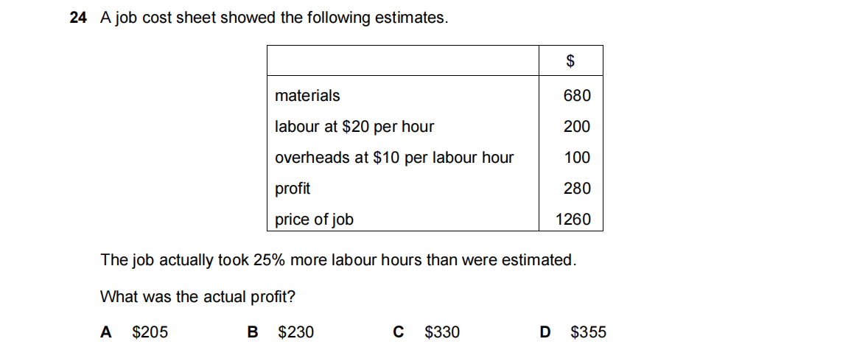This screenshot has height=364, width=868.
Task: Click the empty top-left header cell
Action: tap(403, 60)
